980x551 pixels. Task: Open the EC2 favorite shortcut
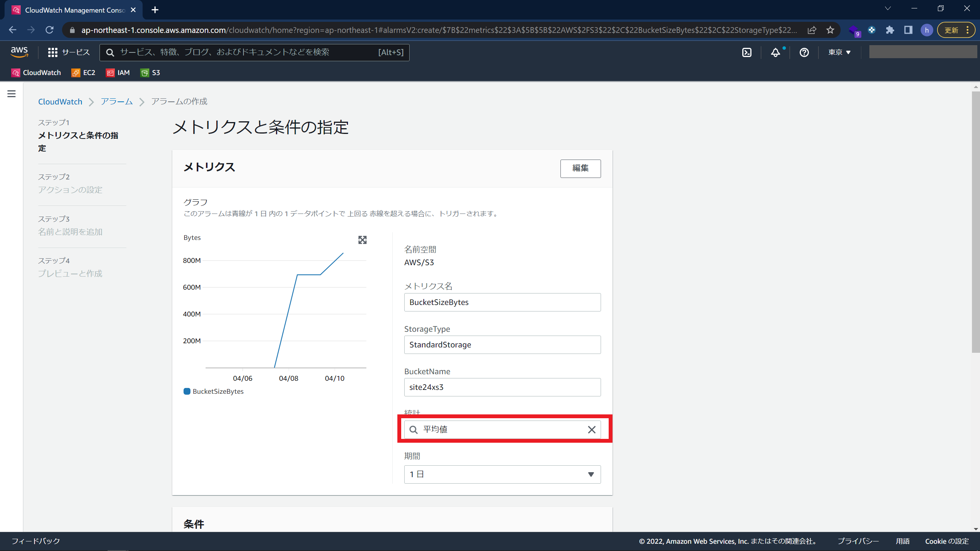[83, 73]
